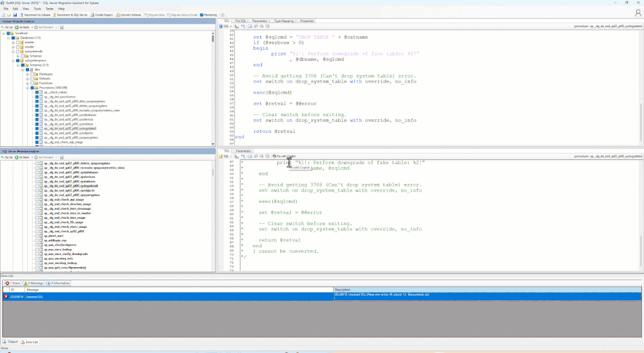
Task: Check the sp_abort_xact procedure checkbox
Action: (x=37, y=236)
